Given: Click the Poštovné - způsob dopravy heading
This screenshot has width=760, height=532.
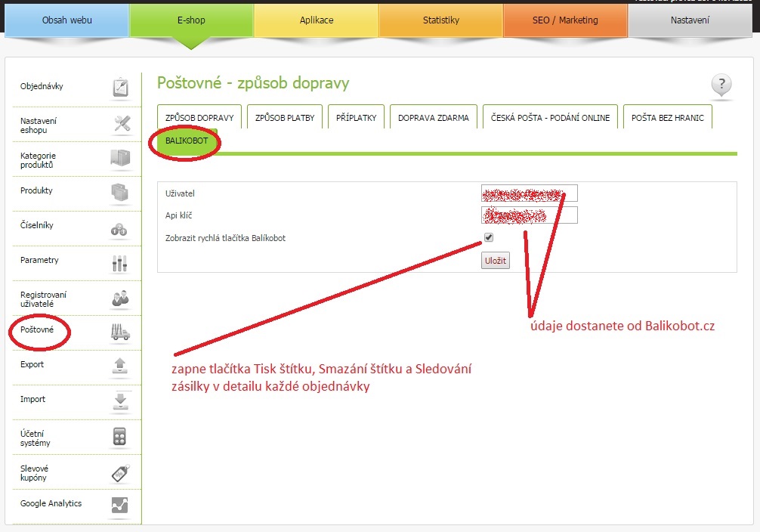Looking at the screenshot, I should click(253, 83).
